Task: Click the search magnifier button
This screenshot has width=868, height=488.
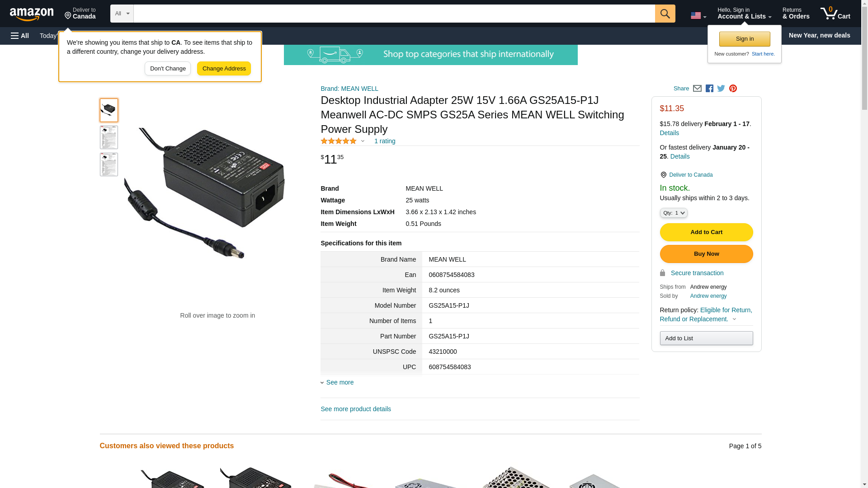Action: coord(665,14)
